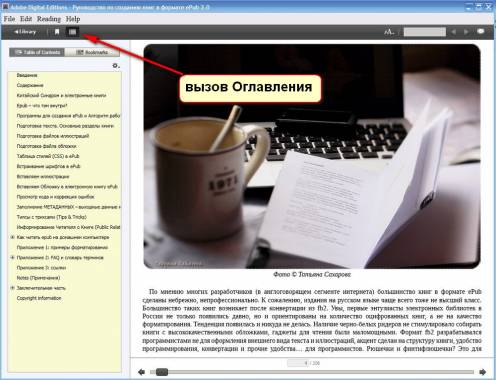Open the Reading menu
The width and height of the screenshot is (496, 380).
[x=49, y=19]
